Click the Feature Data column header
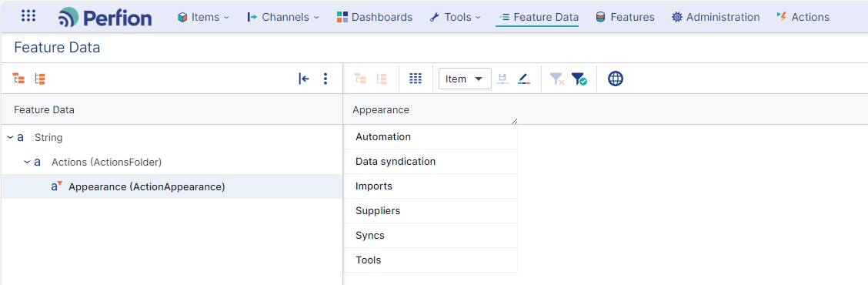This screenshot has width=868, height=285. (45, 110)
